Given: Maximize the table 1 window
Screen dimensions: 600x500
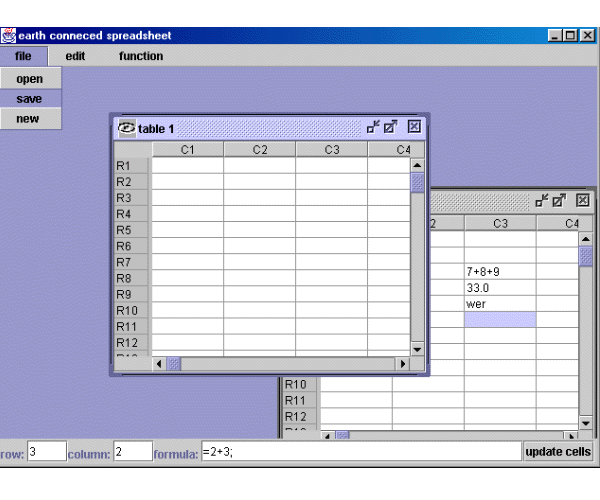Looking at the screenshot, I should [x=390, y=127].
